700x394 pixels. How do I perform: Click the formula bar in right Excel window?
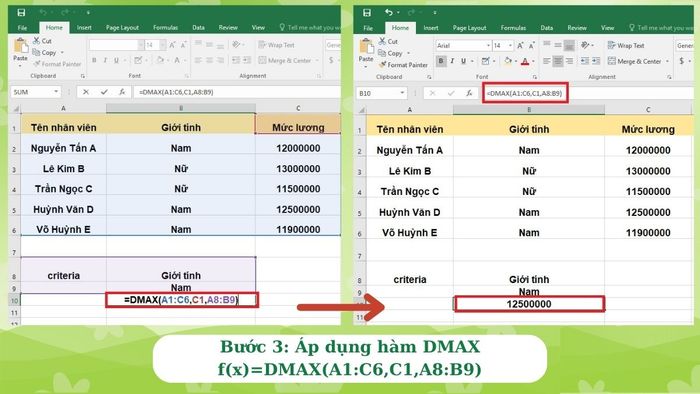tap(588, 93)
